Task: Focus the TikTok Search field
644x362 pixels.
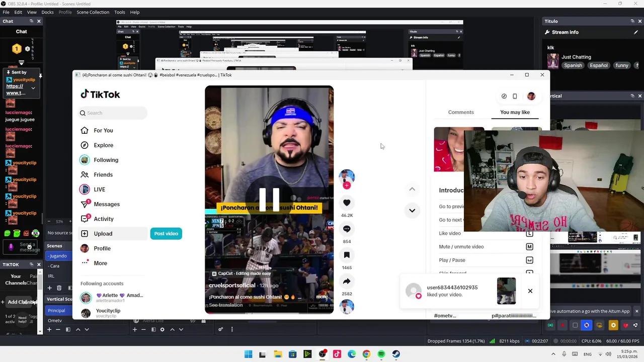Action: (x=113, y=113)
